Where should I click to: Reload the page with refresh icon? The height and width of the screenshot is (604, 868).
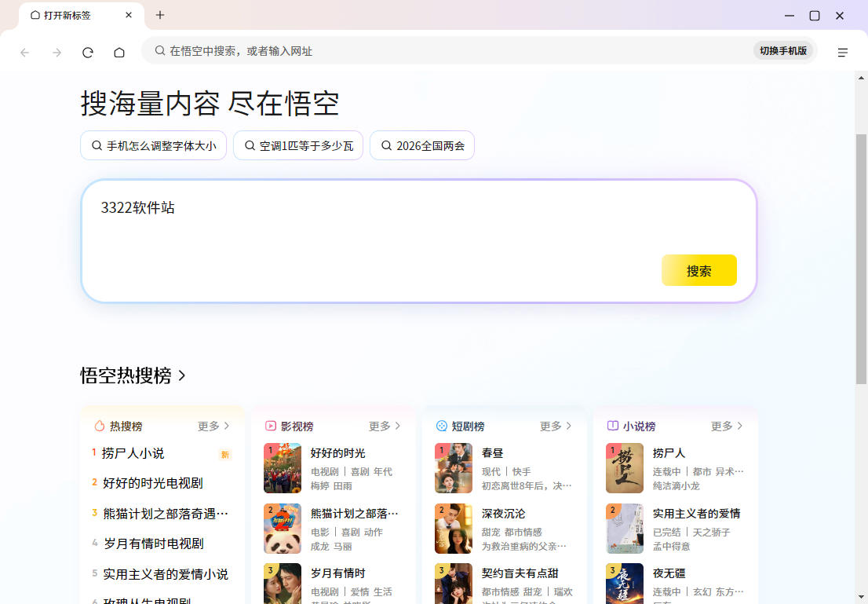pos(88,53)
